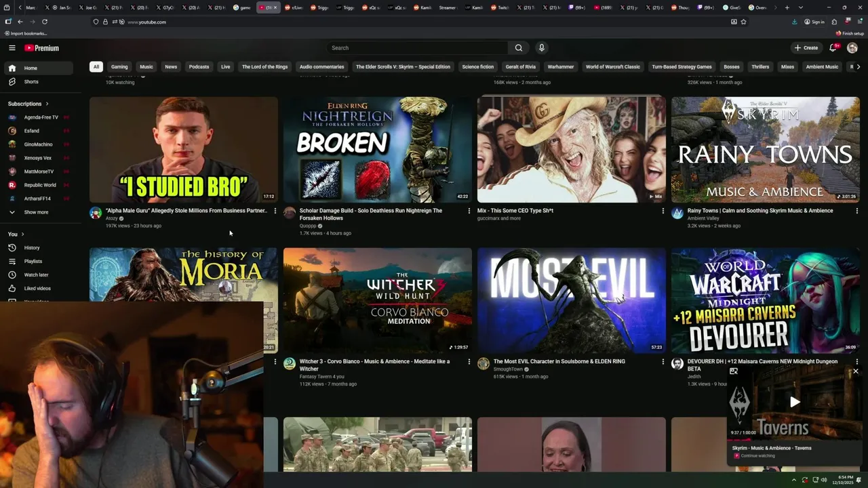The height and width of the screenshot is (488, 868).
Task: Open the site permissions lock icon
Action: [x=105, y=22]
